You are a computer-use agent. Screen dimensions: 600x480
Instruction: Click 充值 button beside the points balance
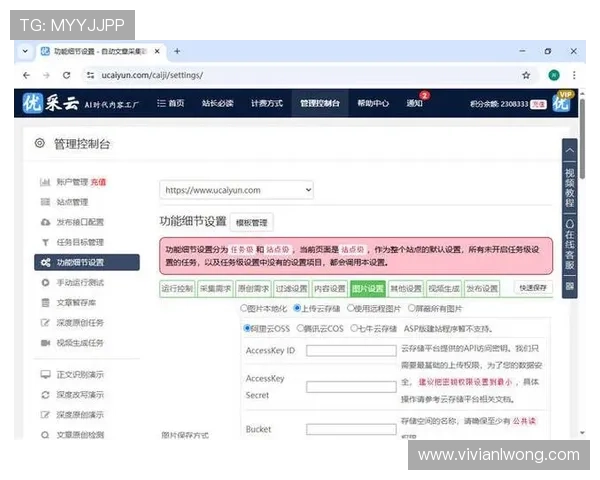[x=538, y=104]
